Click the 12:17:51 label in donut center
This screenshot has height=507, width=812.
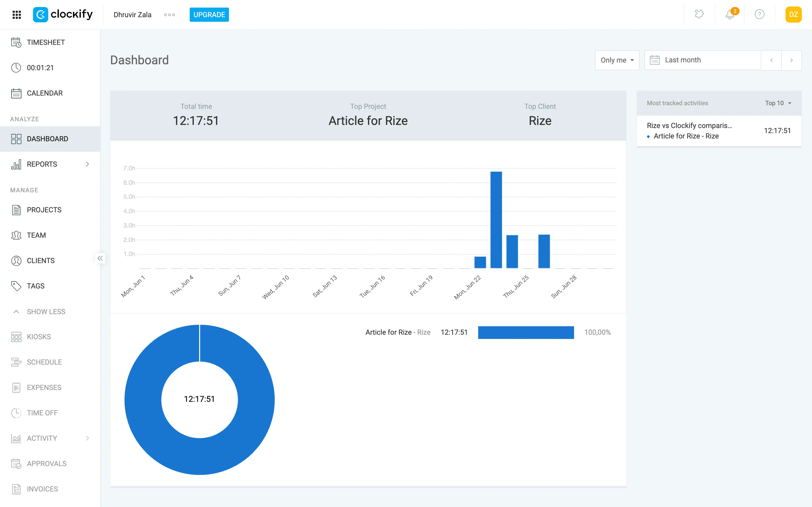coord(200,399)
